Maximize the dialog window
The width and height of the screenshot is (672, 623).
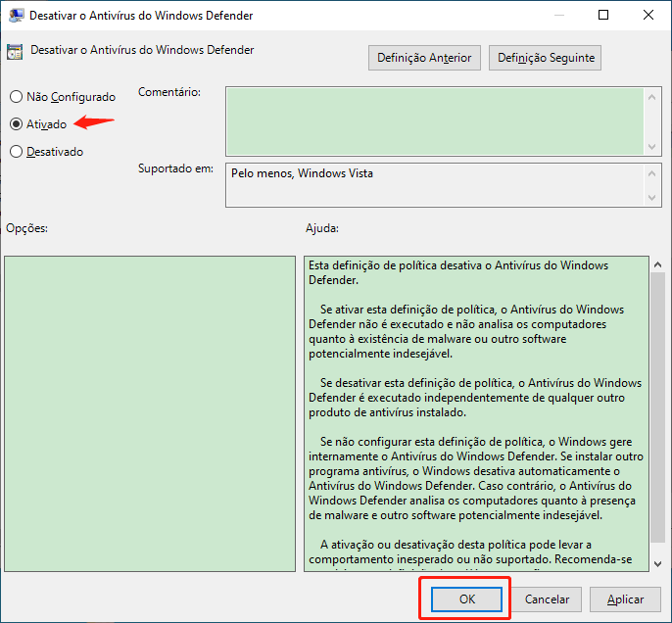pyautogui.click(x=603, y=15)
